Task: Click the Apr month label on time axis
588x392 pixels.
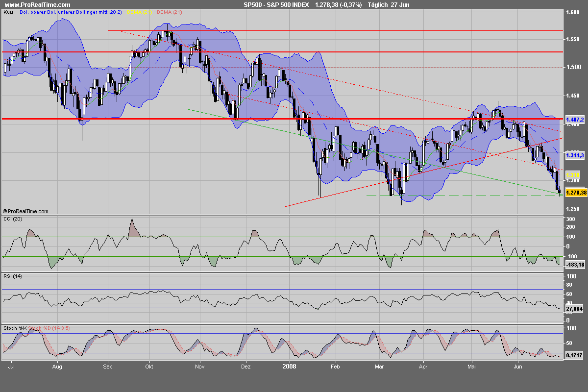Action: coord(423,366)
